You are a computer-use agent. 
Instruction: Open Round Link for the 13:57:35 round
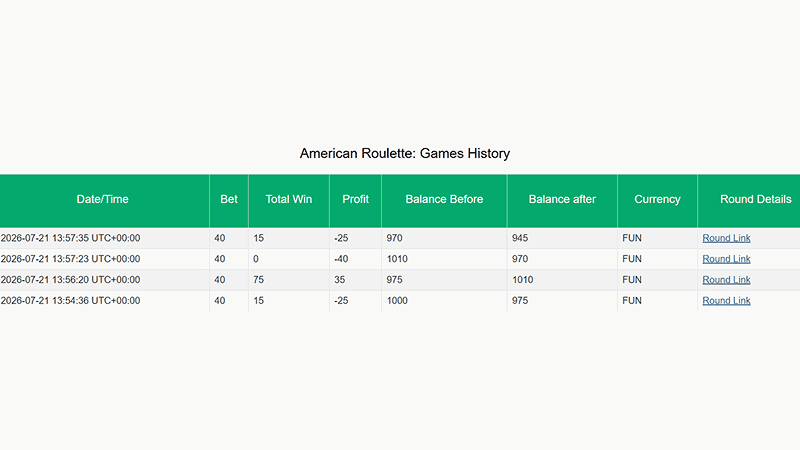(726, 238)
